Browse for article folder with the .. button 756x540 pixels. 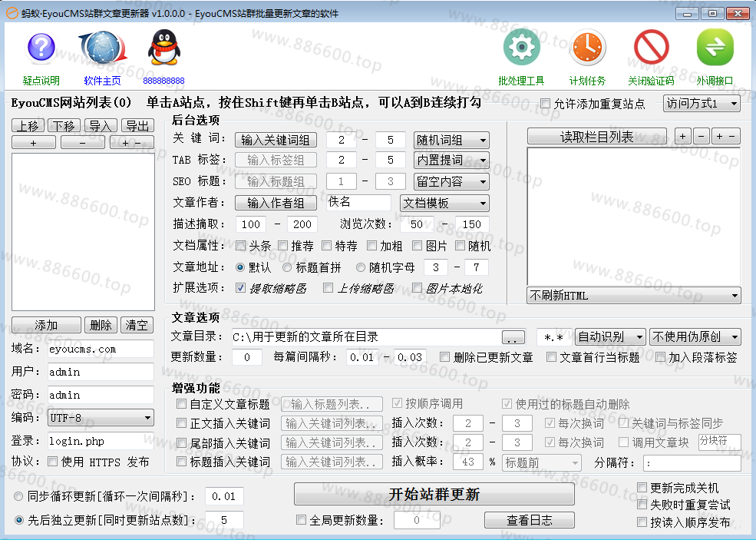pyautogui.click(x=513, y=337)
